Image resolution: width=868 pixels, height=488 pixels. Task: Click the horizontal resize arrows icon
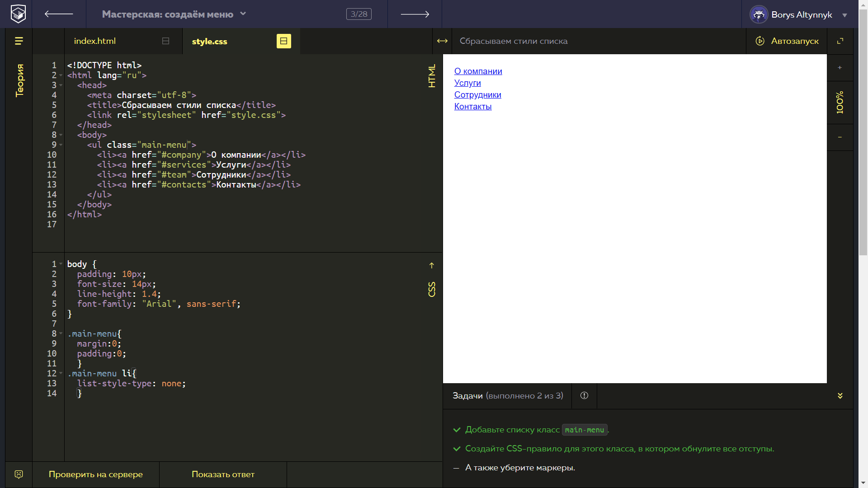[442, 41]
